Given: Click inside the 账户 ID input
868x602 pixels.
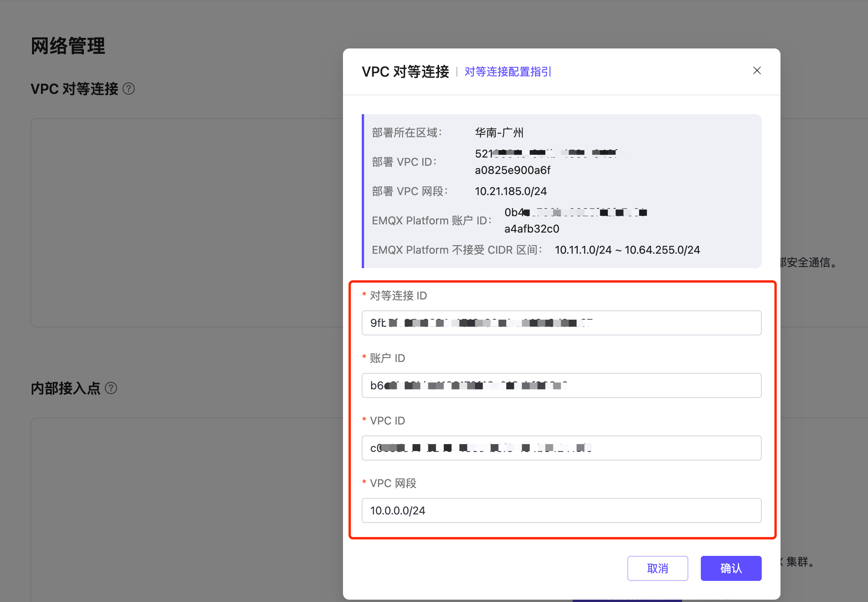Looking at the screenshot, I should click(561, 385).
